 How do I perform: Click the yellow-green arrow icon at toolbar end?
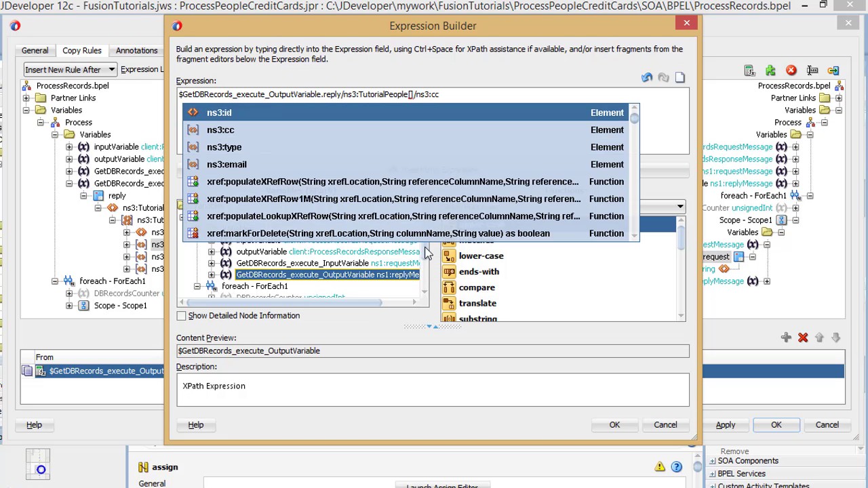[x=833, y=70]
